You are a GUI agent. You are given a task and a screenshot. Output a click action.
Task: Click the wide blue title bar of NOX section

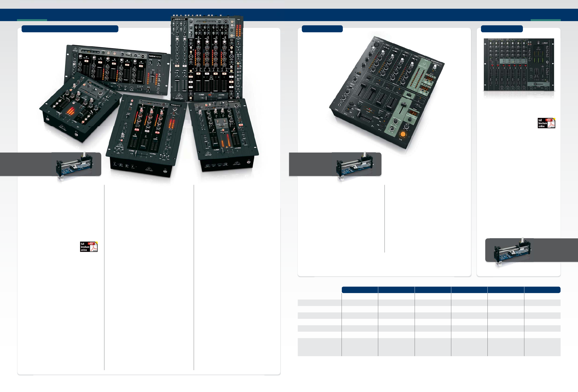[70, 29]
